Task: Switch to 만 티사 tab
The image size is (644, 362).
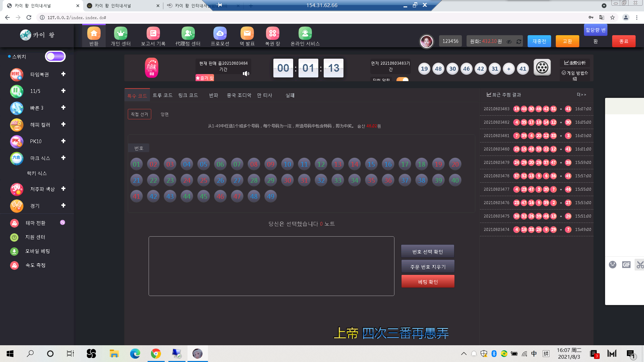Action: coord(265,96)
